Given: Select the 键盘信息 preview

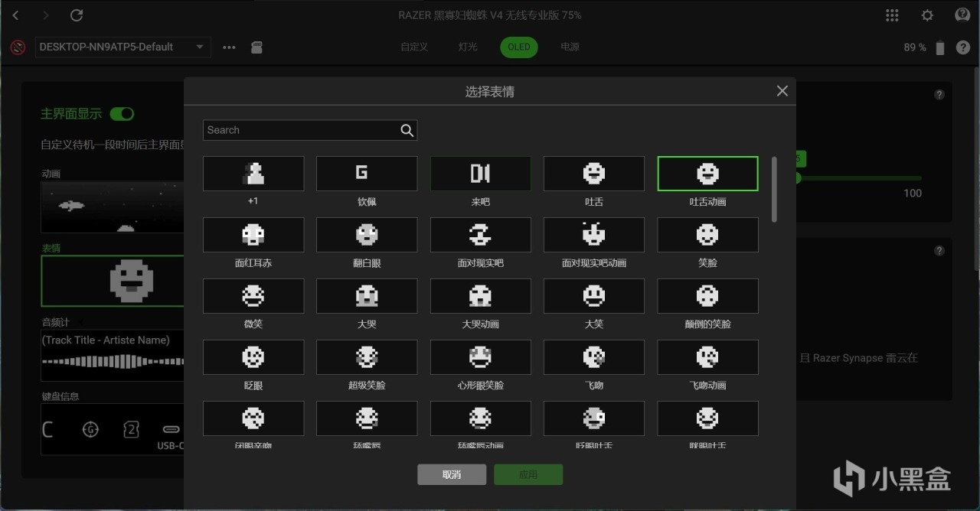Looking at the screenshot, I should coord(113,429).
